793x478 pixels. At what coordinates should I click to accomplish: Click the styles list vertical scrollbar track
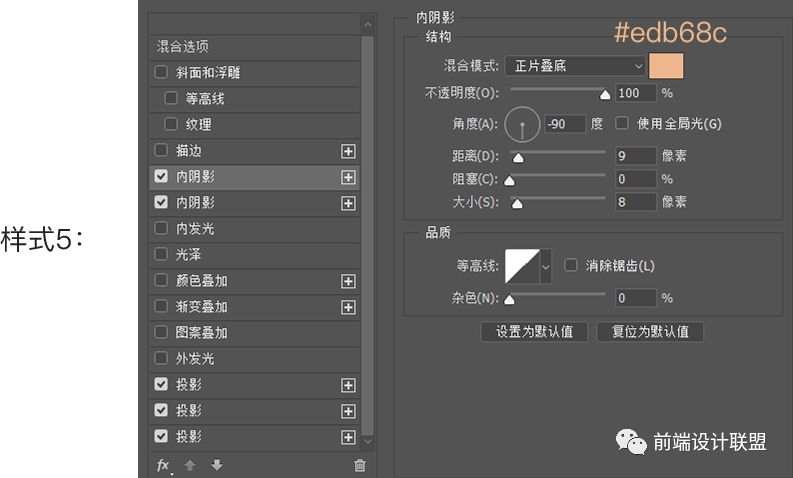point(368,235)
